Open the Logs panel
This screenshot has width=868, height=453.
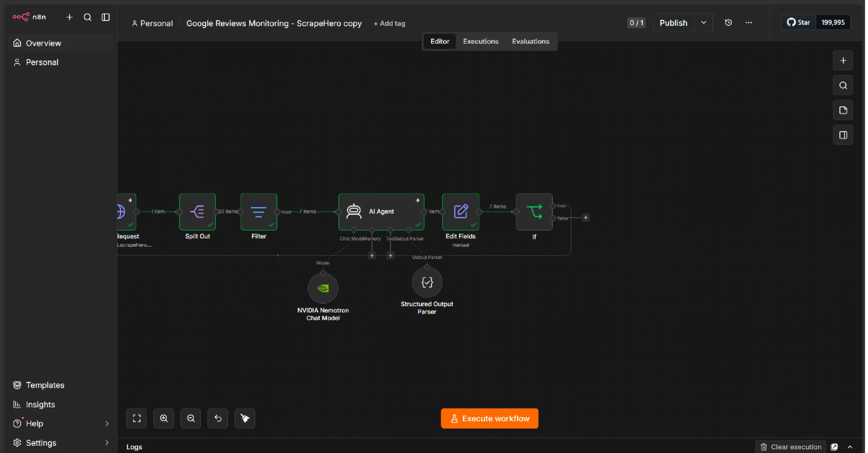[134, 447]
